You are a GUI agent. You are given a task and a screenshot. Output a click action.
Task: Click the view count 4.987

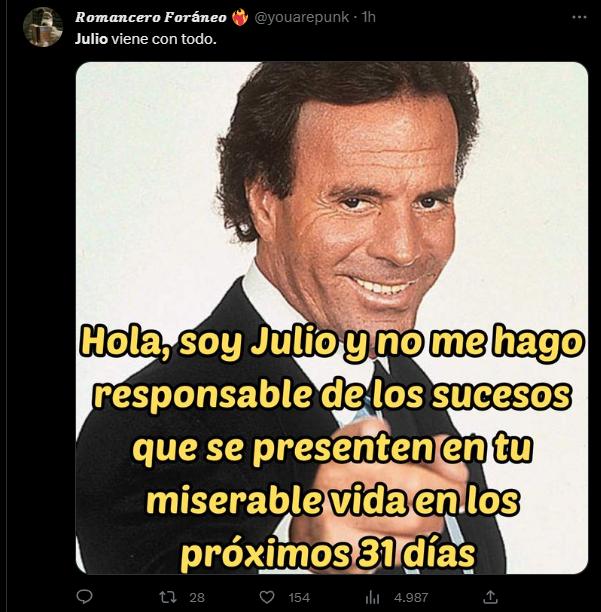[411, 598]
